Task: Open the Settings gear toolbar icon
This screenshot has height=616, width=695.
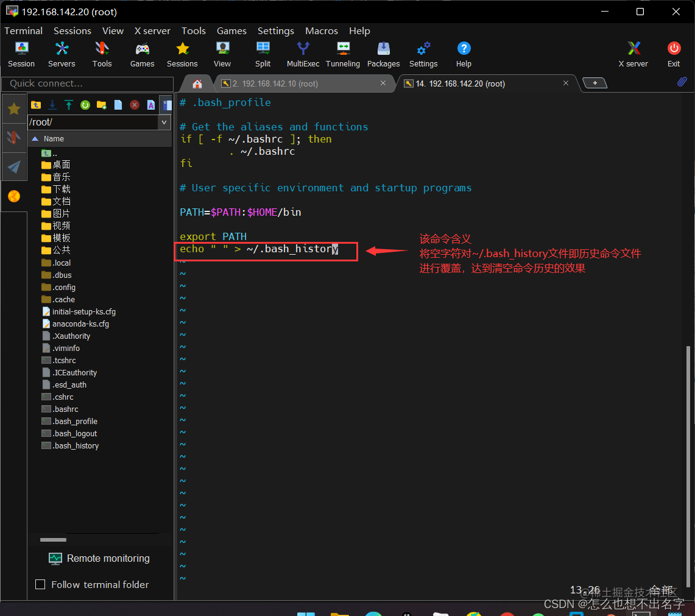Action: point(423,54)
